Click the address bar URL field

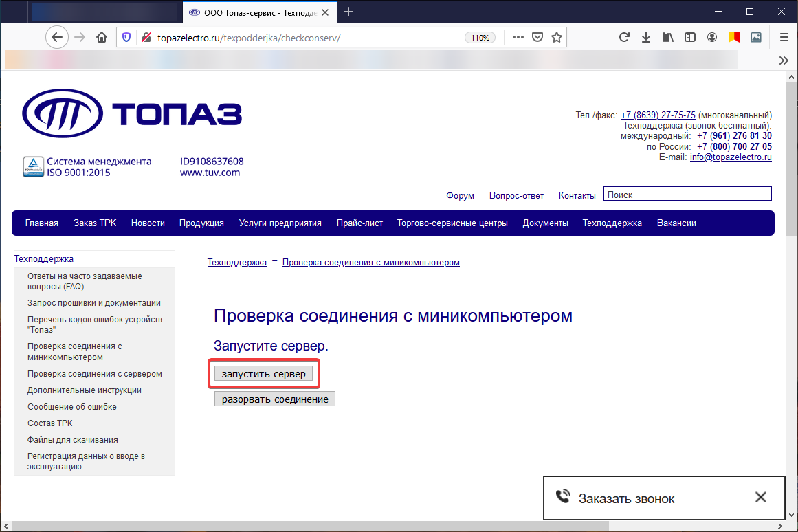coord(305,38)
